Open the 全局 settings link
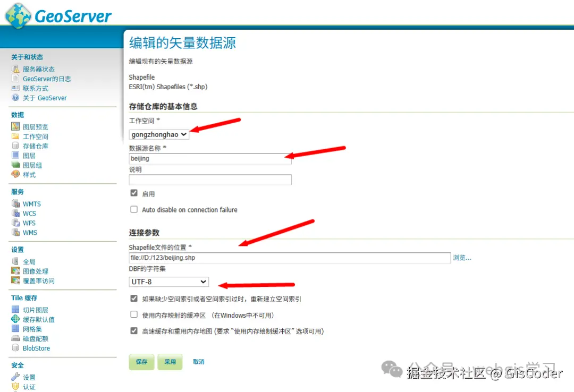Image resolution: width=574 pixels, height=392 pixels. click(29, 262)
